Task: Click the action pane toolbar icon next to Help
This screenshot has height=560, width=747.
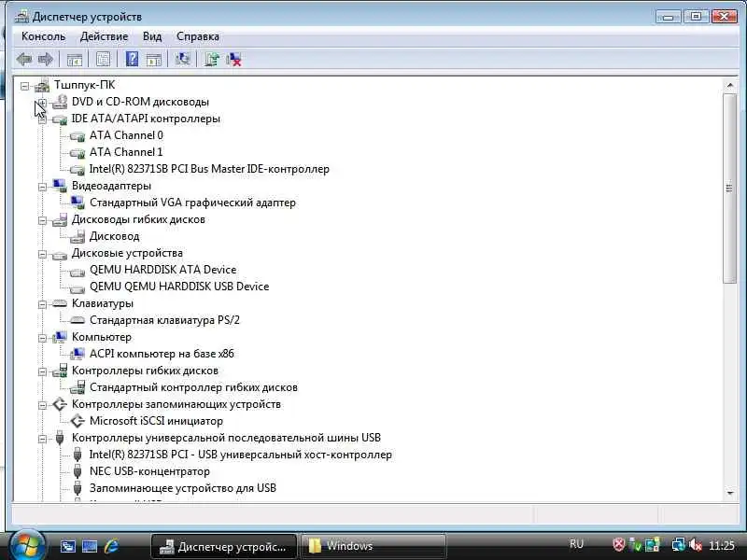Action: [x=153, y=60]
